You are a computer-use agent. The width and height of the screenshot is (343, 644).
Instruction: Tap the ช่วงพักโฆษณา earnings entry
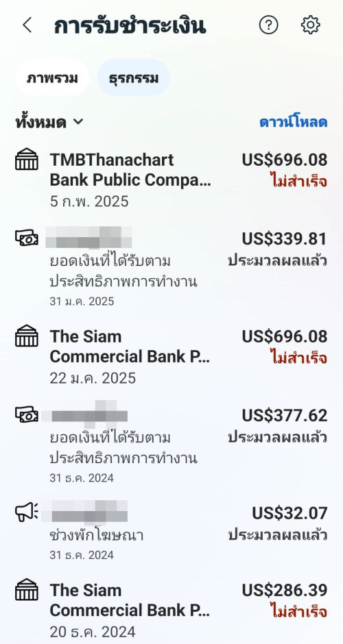tap(171, 530)
